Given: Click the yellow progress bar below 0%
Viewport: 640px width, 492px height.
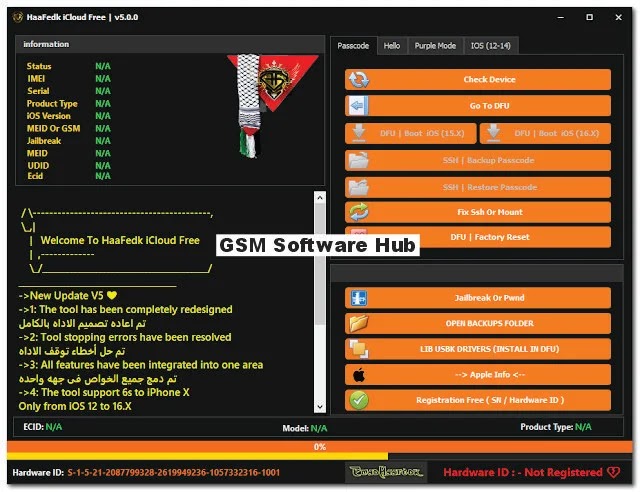Looking at the screenshot, I should point(198,456).
